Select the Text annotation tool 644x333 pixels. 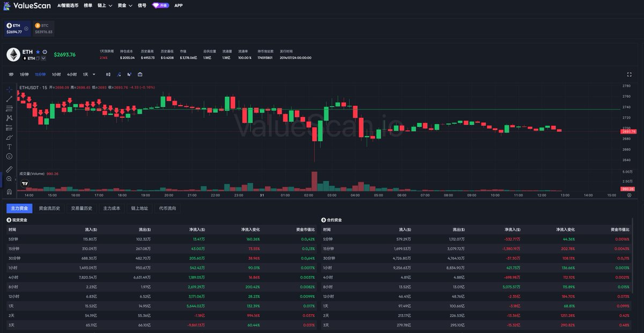(x=9, y=146)
